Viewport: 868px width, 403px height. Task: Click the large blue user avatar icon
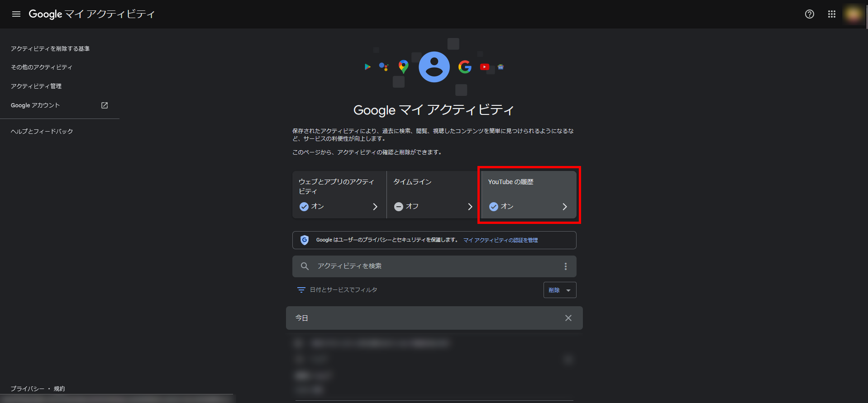[434, 67]
